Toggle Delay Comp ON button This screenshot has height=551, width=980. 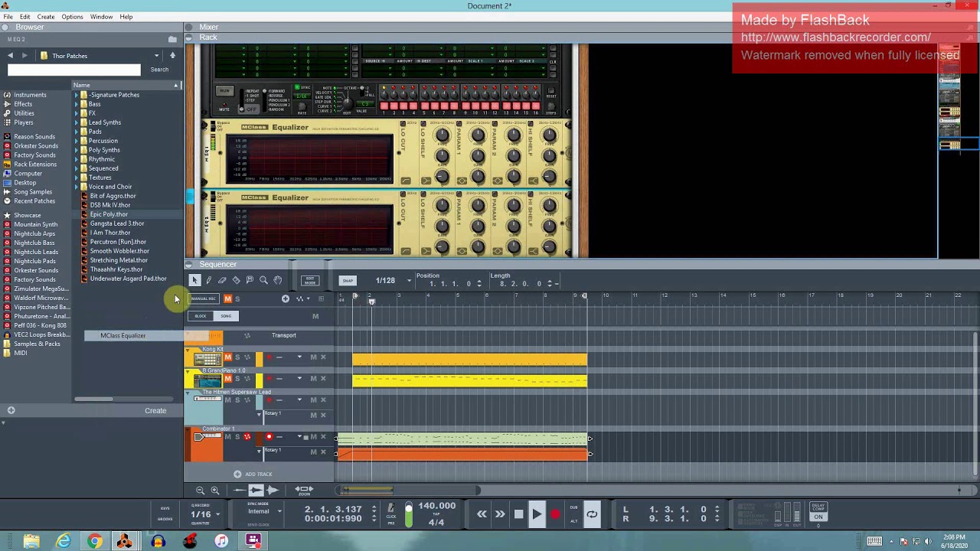coord(818,517)
